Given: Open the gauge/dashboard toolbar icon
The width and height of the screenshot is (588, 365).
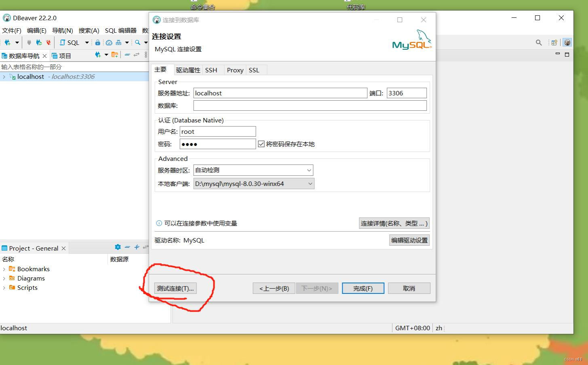Looking at the screenshot, I should (109, 42).
